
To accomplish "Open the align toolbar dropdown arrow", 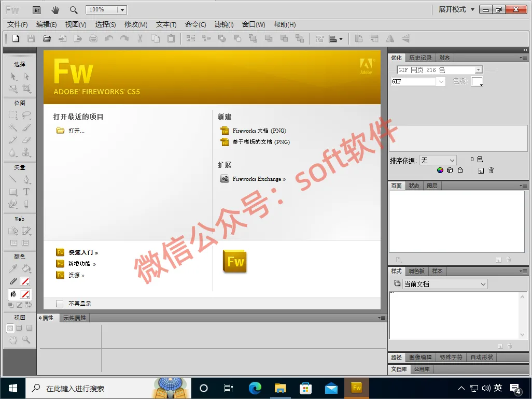I will click(341, 39).
